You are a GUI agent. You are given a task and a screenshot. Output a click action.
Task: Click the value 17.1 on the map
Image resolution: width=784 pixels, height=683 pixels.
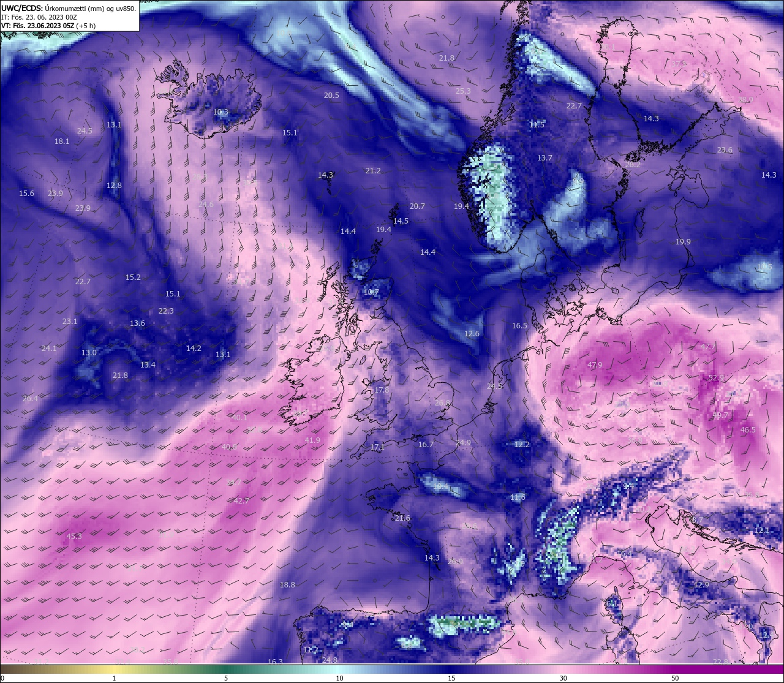tap(377, 447)
